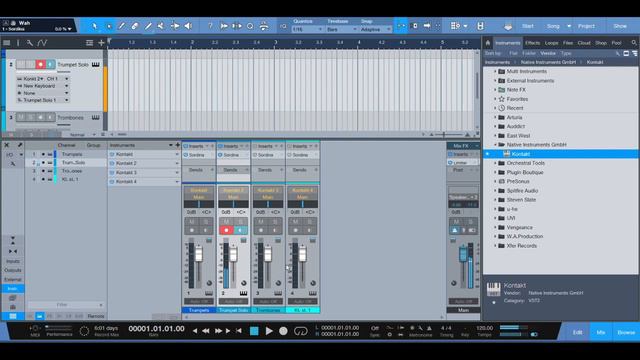Click the transport Record button
Viewport: 640px width, 360px height.
283,331
